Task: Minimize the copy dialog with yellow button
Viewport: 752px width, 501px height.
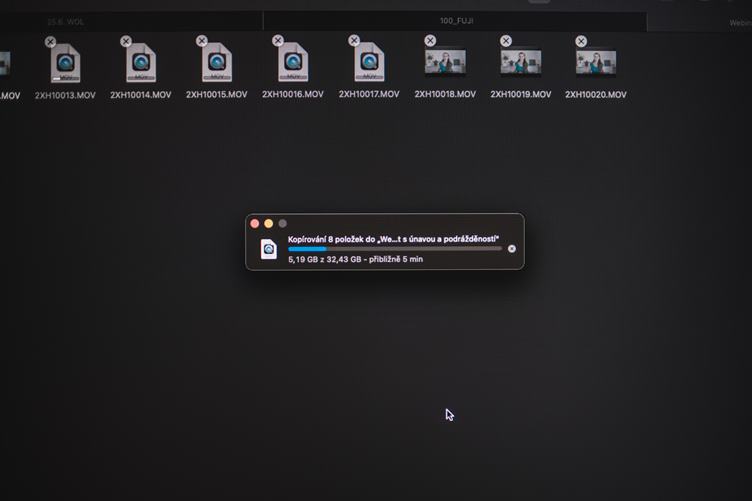Action: click(x=269, y=223)
